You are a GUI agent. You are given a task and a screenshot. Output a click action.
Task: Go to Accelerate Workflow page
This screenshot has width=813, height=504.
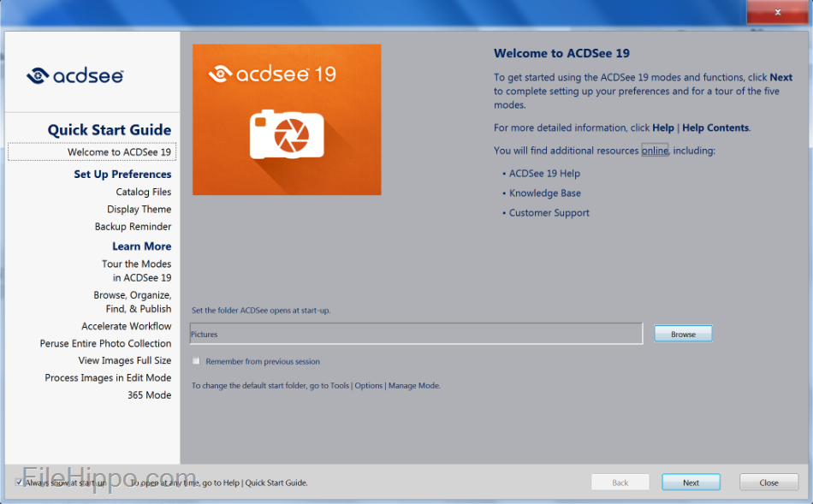[127, 326]
